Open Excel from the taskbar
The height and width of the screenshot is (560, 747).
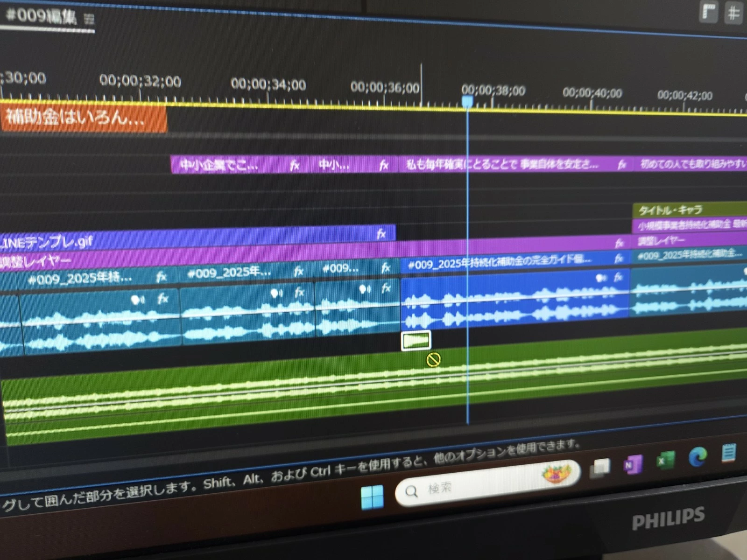pyautogui.click(x=665, y=460)
